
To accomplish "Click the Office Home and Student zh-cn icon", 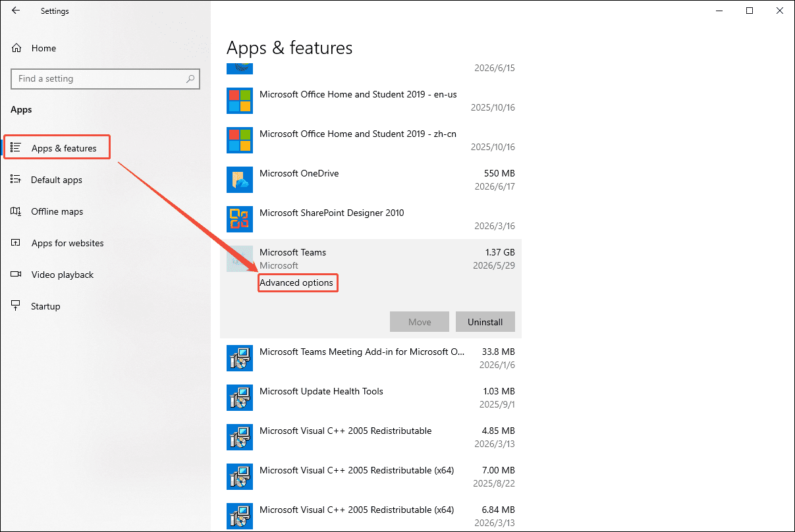I will (x=240, y=140).
